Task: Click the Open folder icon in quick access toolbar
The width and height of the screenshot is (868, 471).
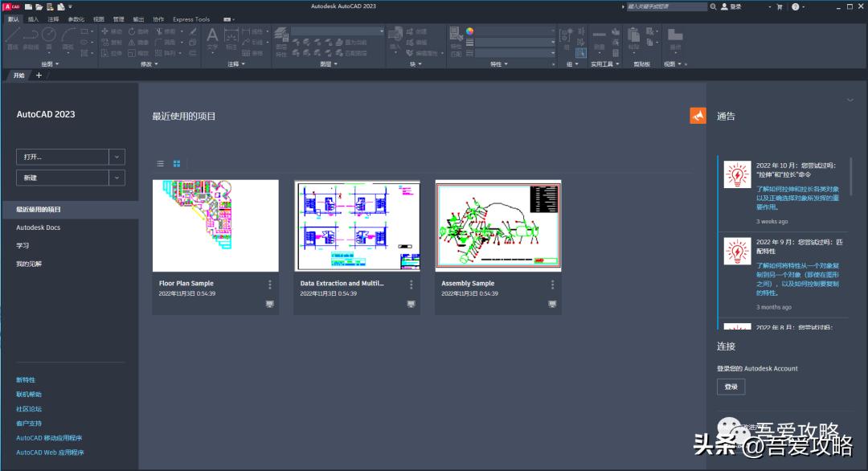Action: point(39,6)
